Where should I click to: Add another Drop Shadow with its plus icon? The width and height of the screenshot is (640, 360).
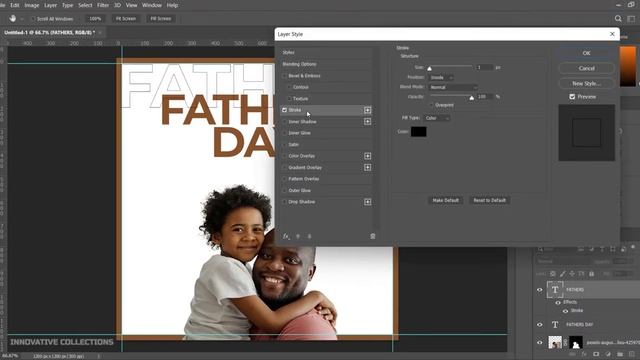click(x=367, y=202)
